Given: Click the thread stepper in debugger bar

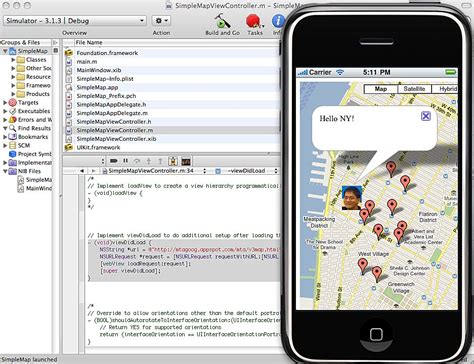Looking at the screenshot, I should click(x=102, y=161).
